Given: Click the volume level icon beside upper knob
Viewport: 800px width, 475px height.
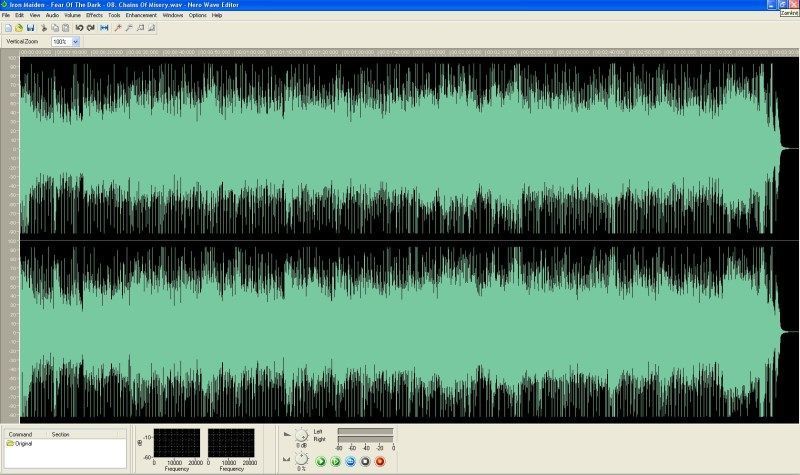Looking at the screenshot, I should point(287,435).
